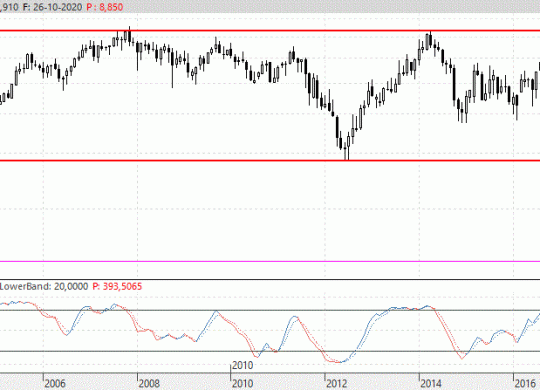Click the oscillator trough near 2012
The height and width of the screenshot is (390, 540).
[339, 362]
